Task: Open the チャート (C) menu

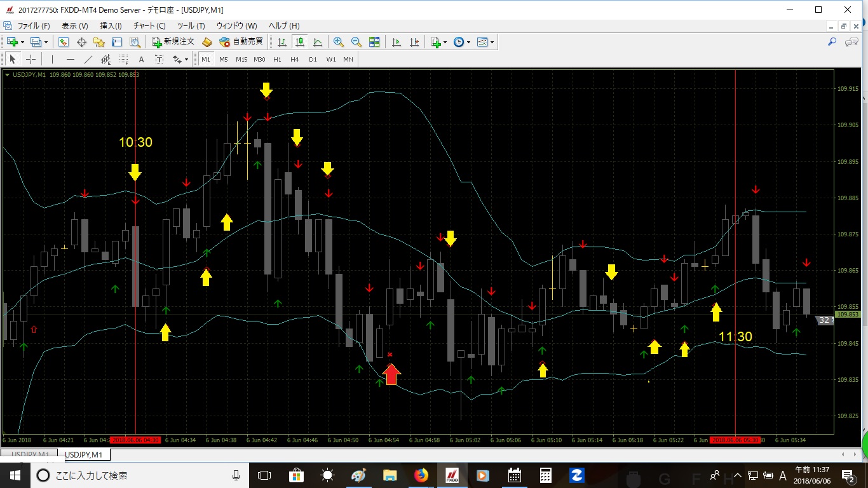Action: coord(149,26)
